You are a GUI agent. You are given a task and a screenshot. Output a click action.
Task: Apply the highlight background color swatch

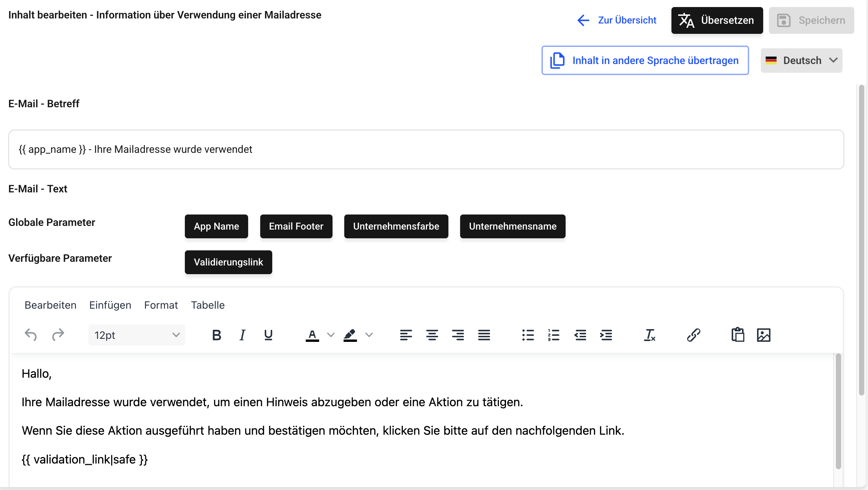350,335
